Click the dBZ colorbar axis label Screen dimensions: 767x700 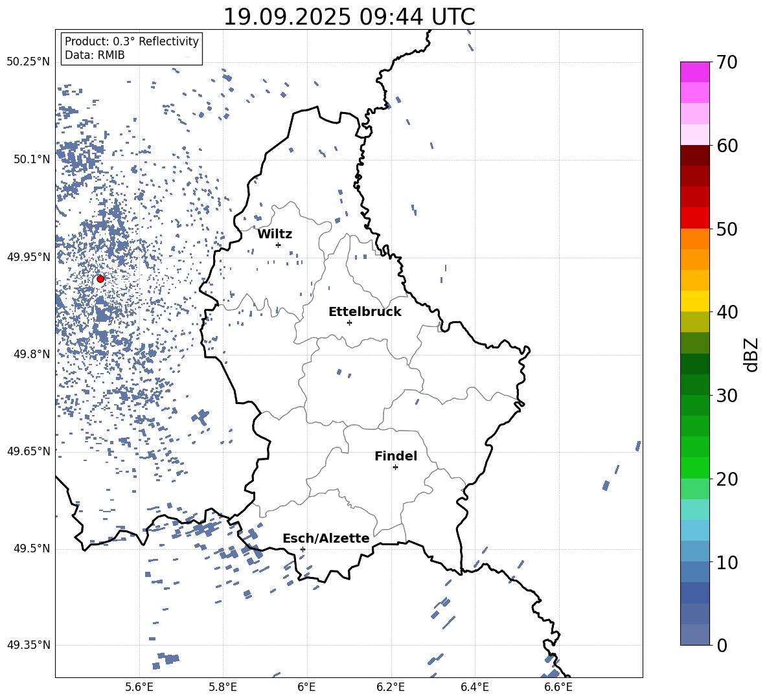751,355
